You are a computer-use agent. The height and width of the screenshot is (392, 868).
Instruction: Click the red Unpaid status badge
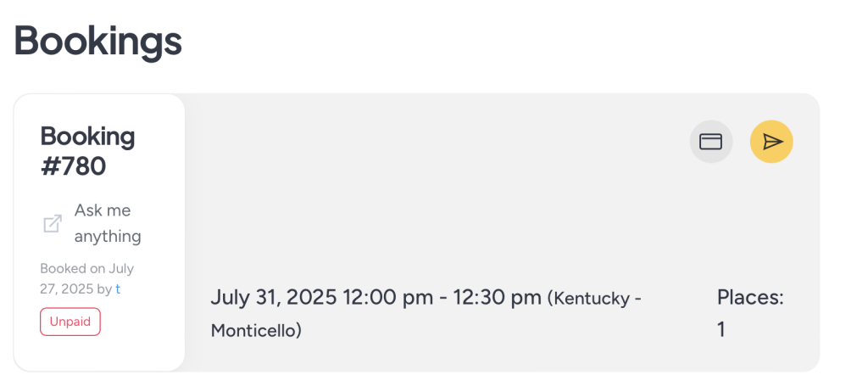tap(70, 322)
